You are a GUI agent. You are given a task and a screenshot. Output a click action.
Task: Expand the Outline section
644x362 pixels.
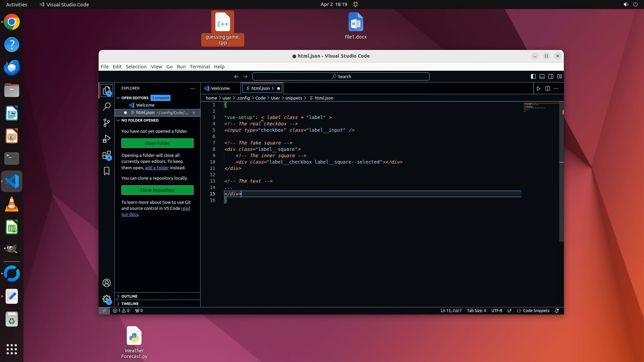coord(129,296)
